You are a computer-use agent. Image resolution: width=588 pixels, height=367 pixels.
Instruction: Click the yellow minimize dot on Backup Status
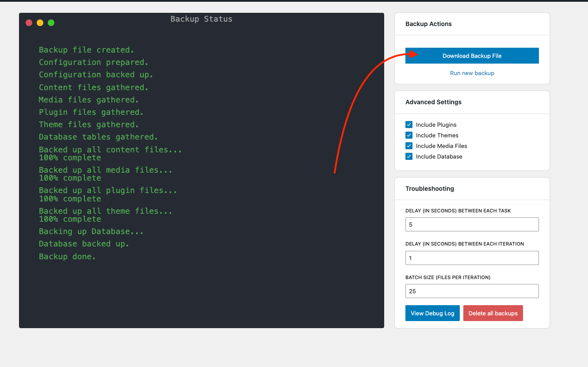(40, 23)
